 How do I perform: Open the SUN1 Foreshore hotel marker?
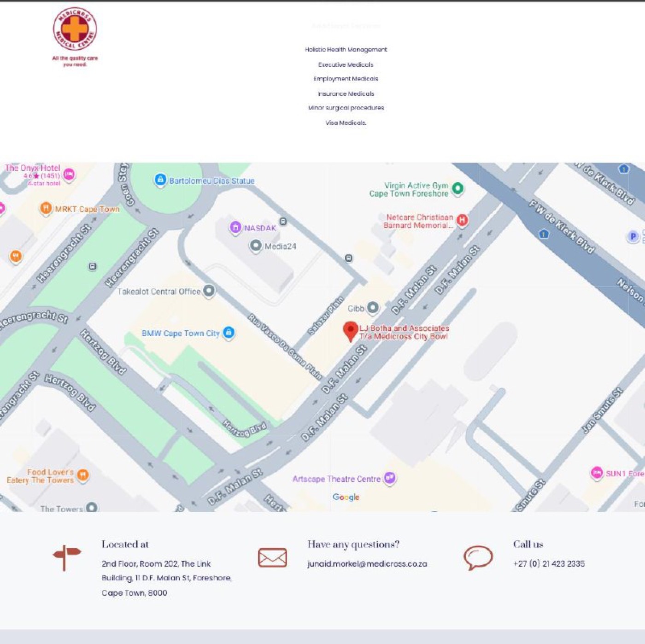597,472
